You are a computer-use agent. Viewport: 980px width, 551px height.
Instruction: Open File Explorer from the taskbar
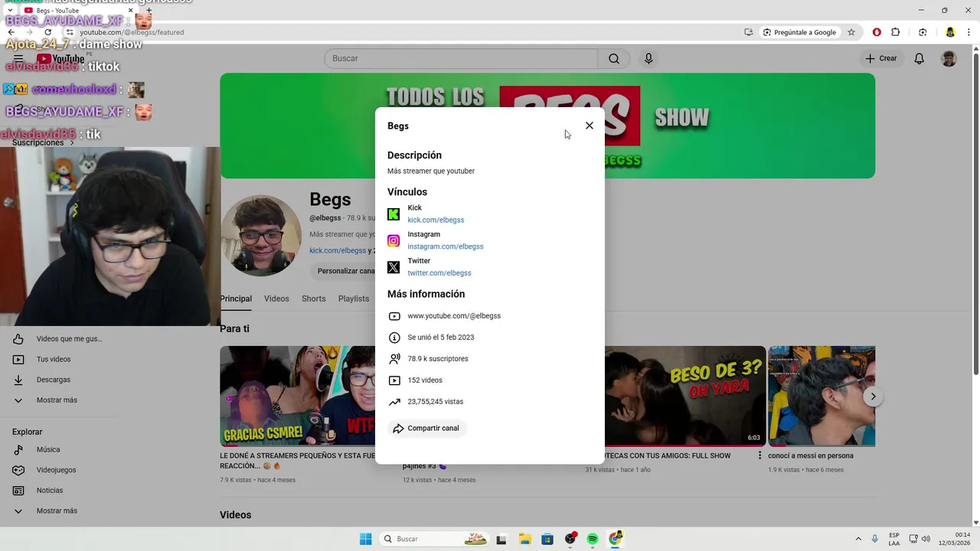(525, 539)
